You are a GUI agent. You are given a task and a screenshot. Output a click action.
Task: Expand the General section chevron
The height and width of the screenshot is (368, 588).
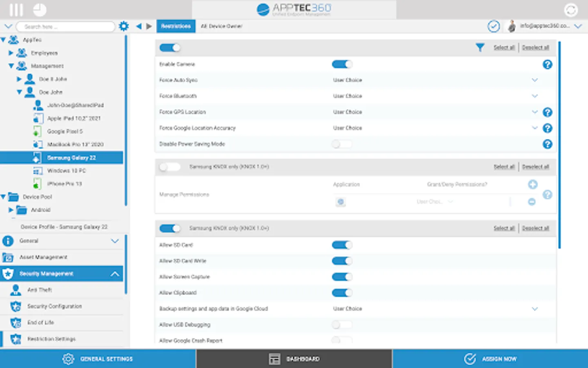[x=115, y=241]
